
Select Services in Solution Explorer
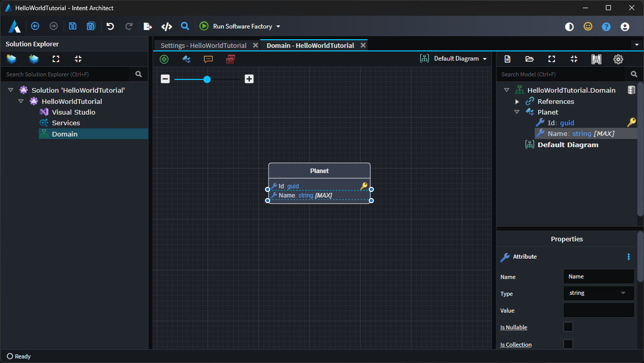point(66,123)
